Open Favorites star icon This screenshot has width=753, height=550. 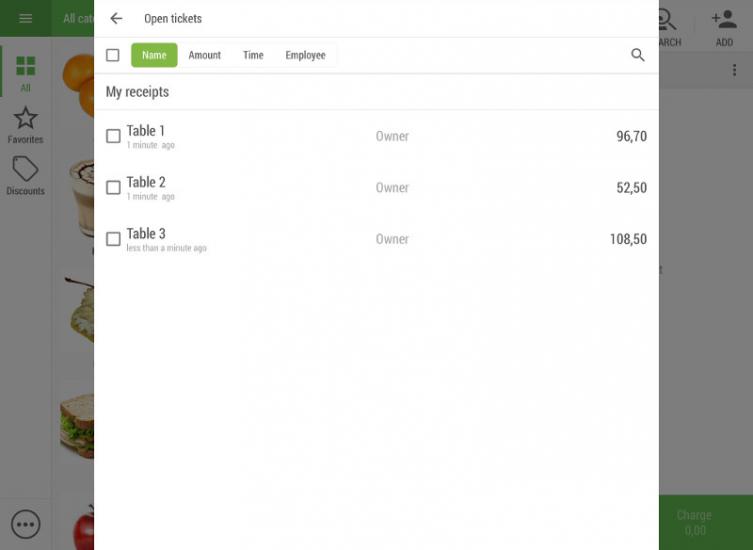click(25, 118)
